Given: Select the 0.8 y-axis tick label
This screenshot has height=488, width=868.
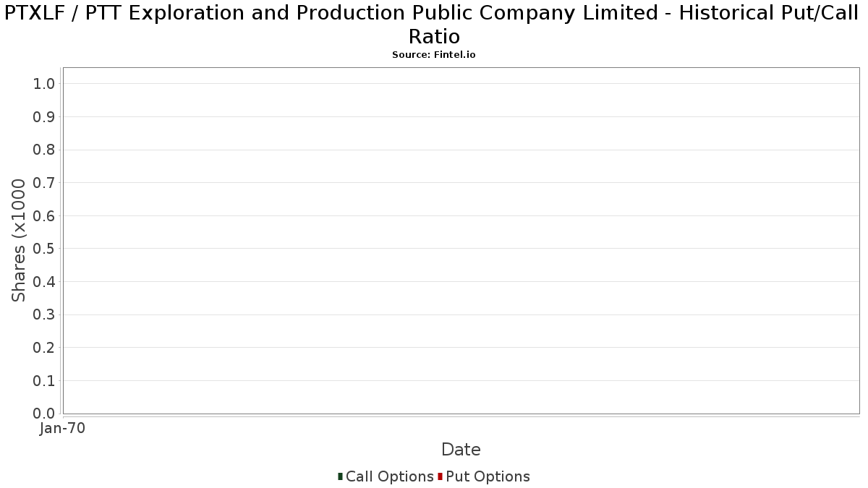Looking at the screenshot, I should point(44,150).
